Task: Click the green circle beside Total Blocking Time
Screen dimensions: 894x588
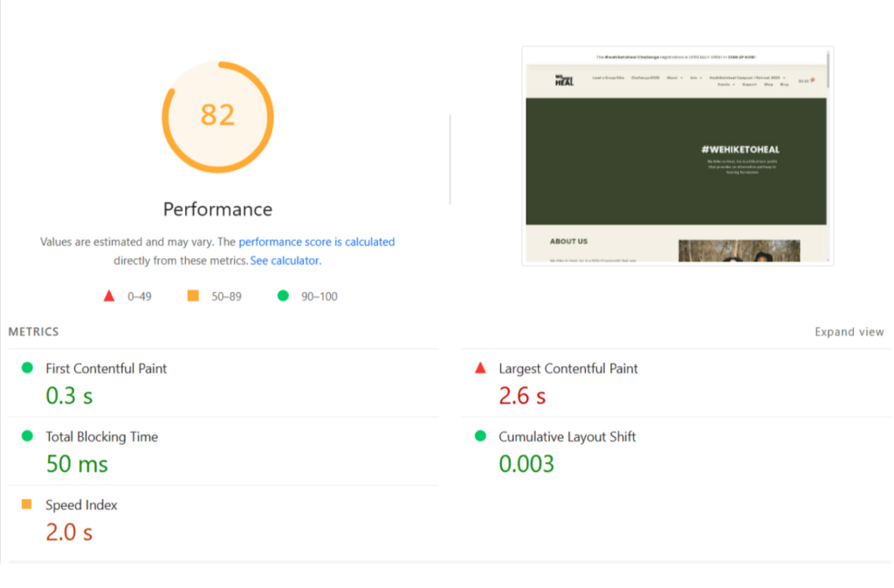Action: click(27, 436)
